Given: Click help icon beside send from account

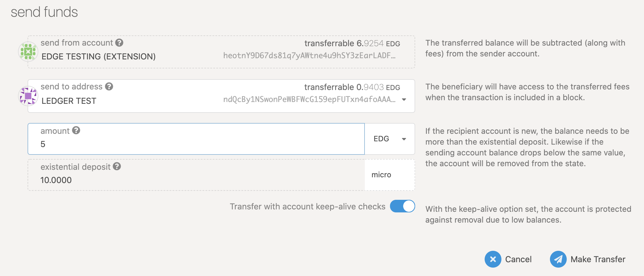Looking at the screenshot, I should [119, 43].
